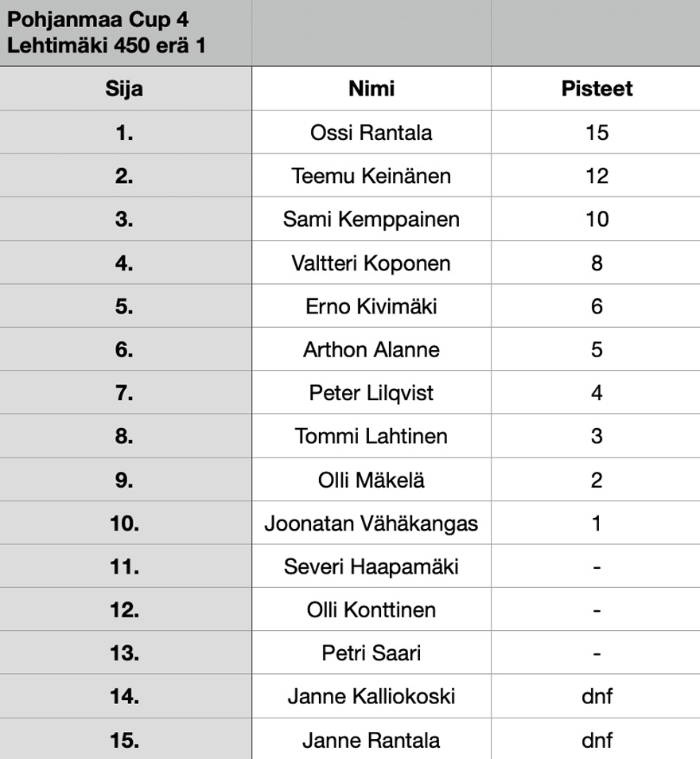Click the Sami Kemppainen cell

(x=371, y=219)
